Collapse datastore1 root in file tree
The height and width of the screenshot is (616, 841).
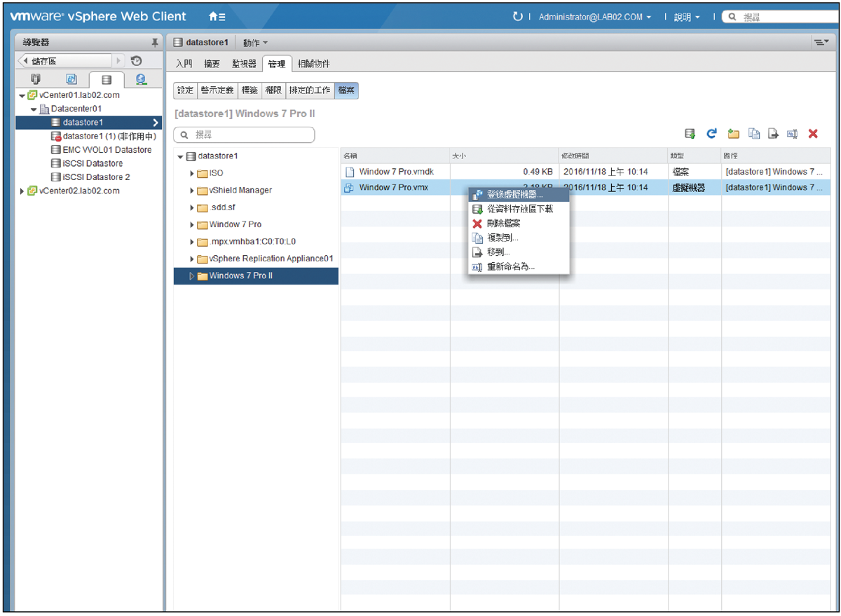(x=181, y=156)
